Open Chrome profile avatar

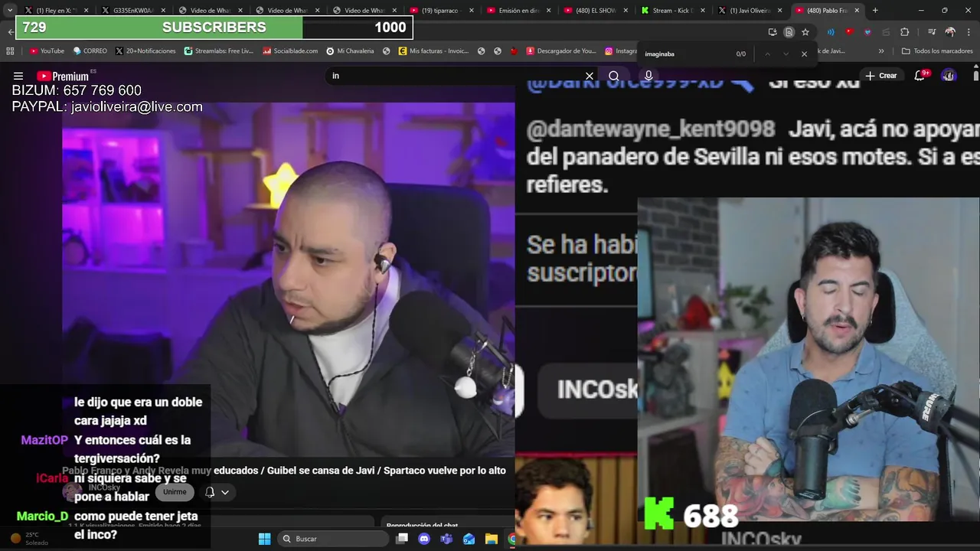950,32
